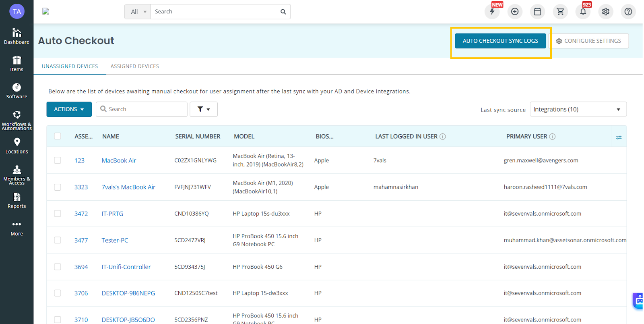Open asset number 3472 link

pos(81,214)
